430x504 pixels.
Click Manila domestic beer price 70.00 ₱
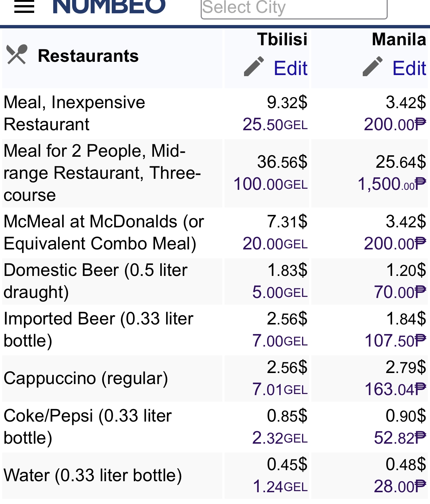(x=400, y=292)
